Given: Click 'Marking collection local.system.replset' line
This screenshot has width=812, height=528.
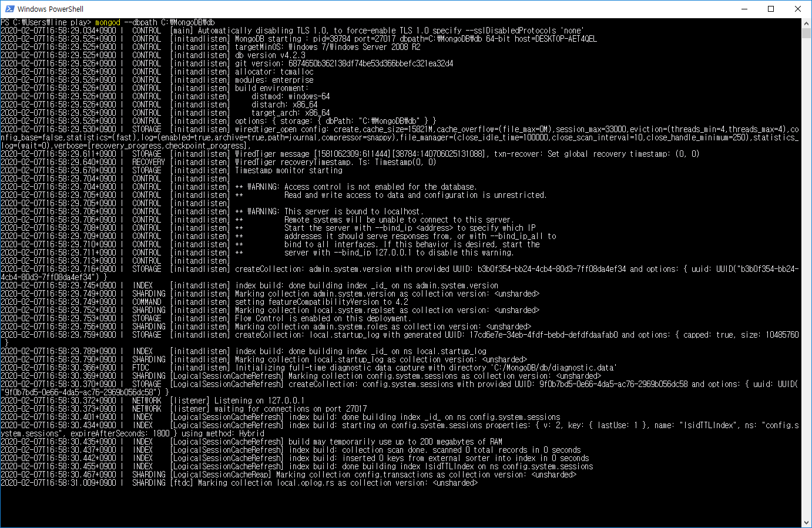Looking at the screenshot, I should pyautogui.click(x=387, y=310).
